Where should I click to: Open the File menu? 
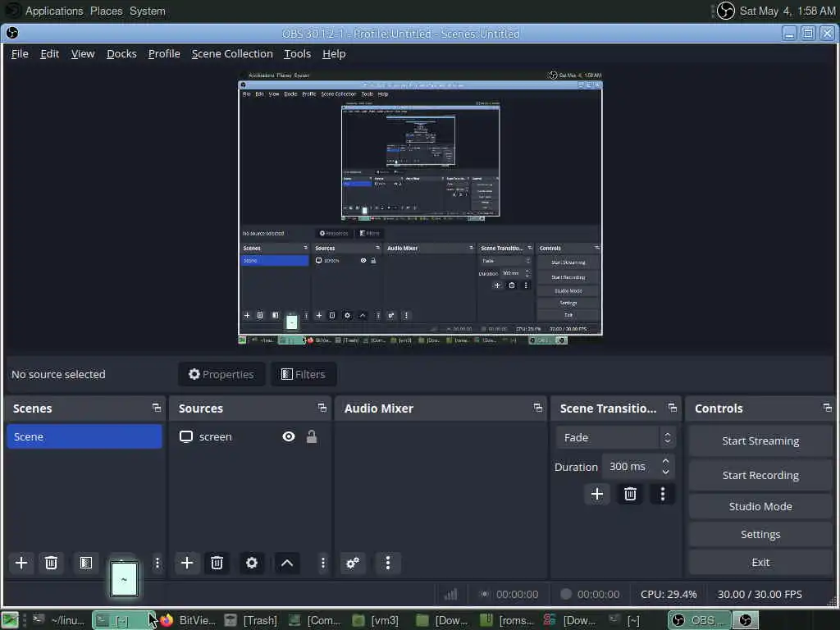[20, 53]
